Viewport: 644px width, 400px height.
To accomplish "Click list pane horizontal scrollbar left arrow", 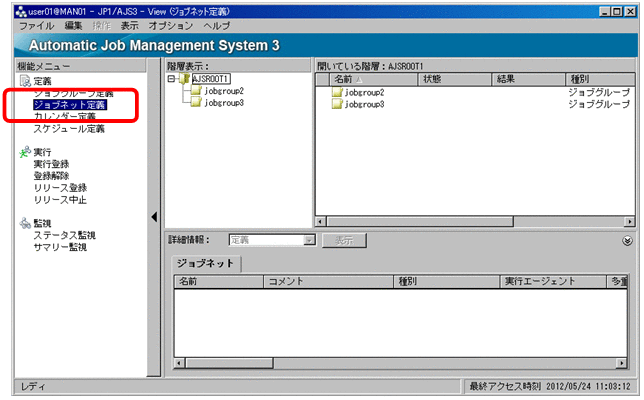I will (321, 222).
